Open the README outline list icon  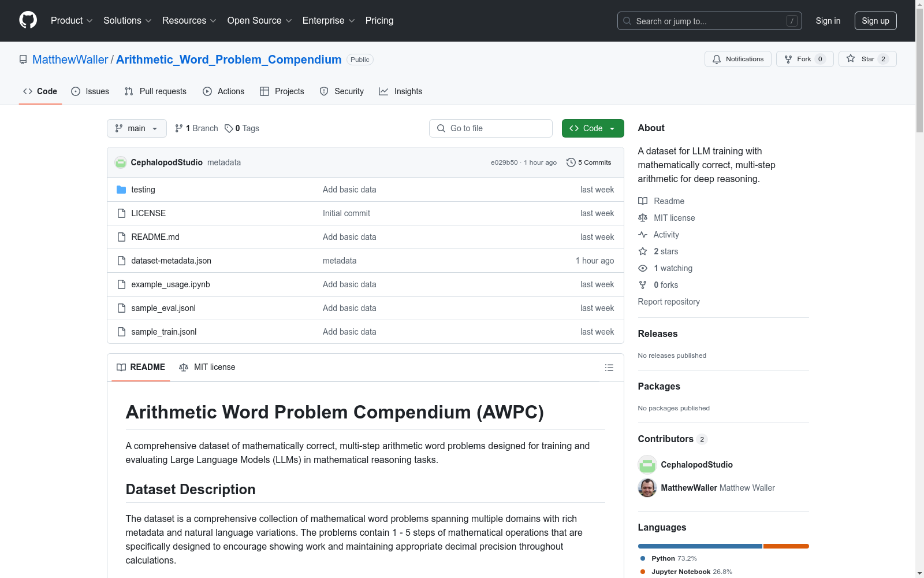(609, 368)
